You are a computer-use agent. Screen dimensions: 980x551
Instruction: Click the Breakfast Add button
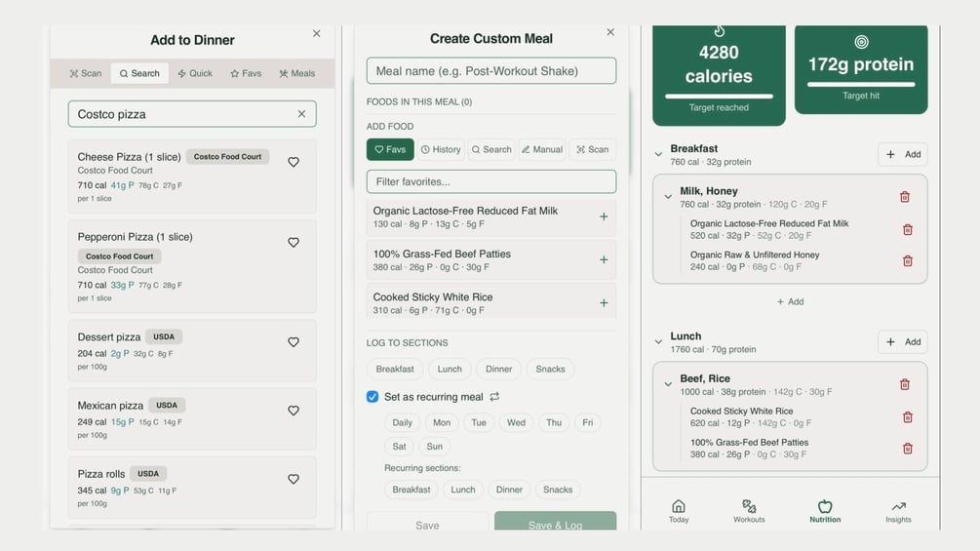[x=903, y=154]
